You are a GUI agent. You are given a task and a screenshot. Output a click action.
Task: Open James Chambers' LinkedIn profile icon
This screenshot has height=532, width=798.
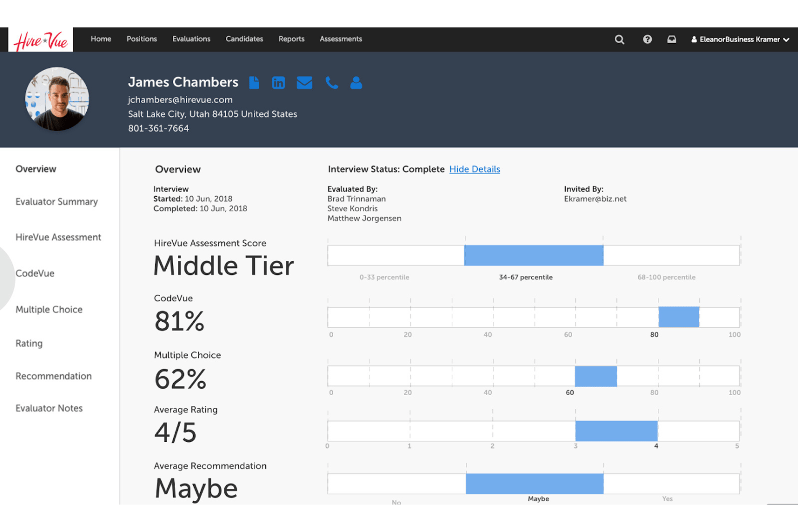[x=278, y=82]
